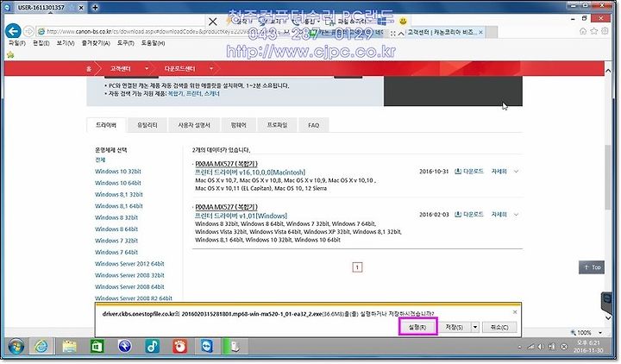Open the music note app on the taskbar

(x=152, y=347)
